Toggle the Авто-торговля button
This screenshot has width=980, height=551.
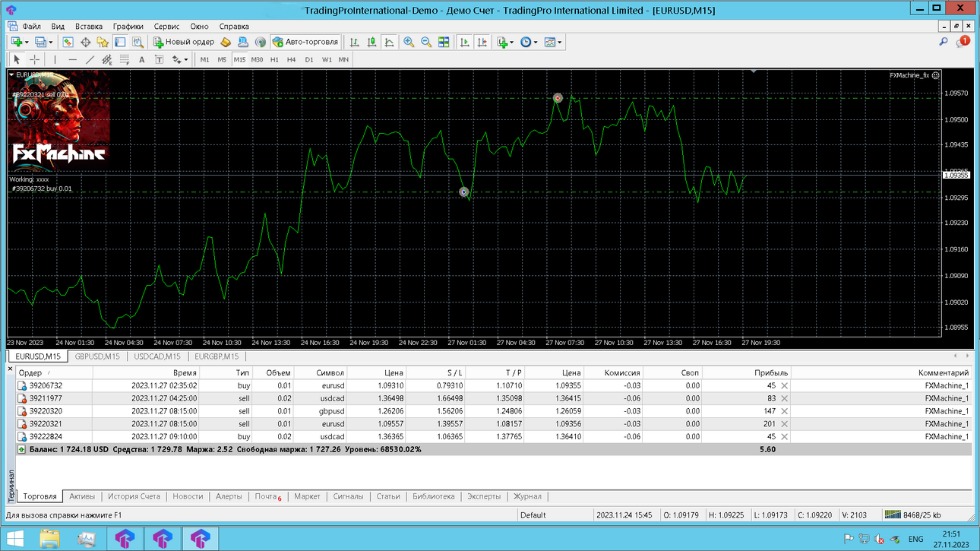[x=305, y=43]
